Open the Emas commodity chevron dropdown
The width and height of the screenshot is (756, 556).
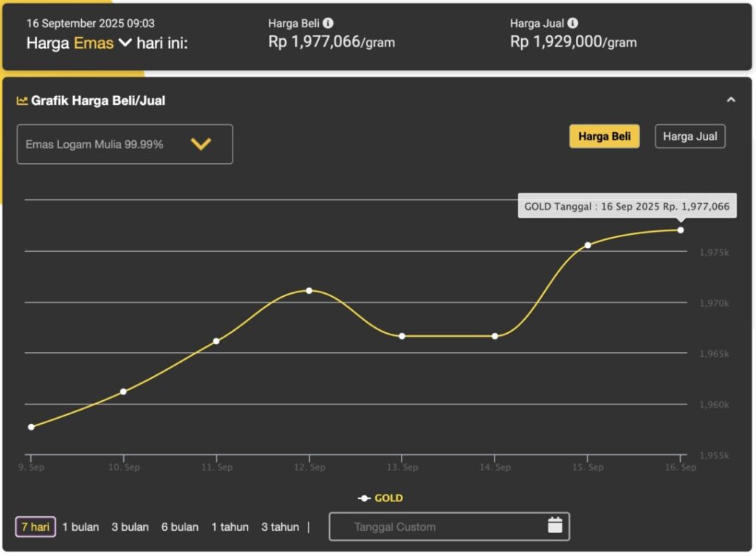tap(125, 43)
